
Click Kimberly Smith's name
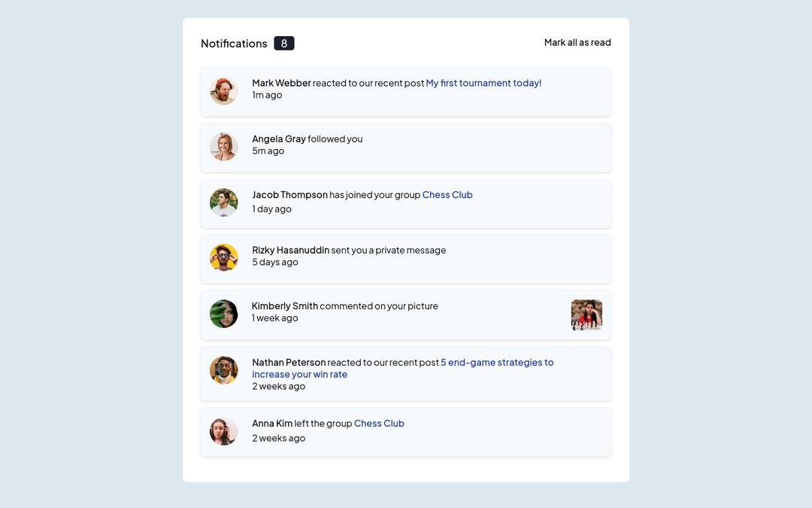pyautogui.click(x=284, y=306)
